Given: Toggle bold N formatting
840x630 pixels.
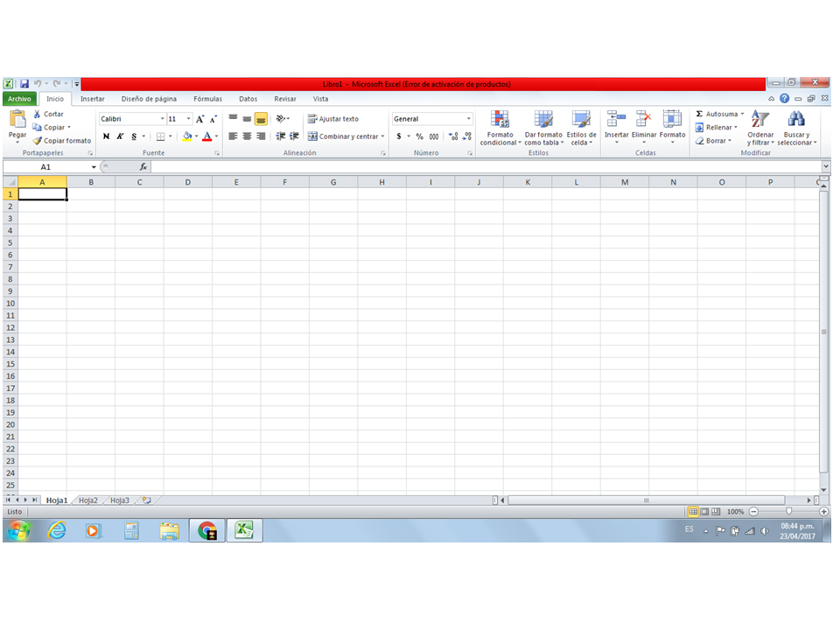Looking at the screenshot, I should (106, 136).
